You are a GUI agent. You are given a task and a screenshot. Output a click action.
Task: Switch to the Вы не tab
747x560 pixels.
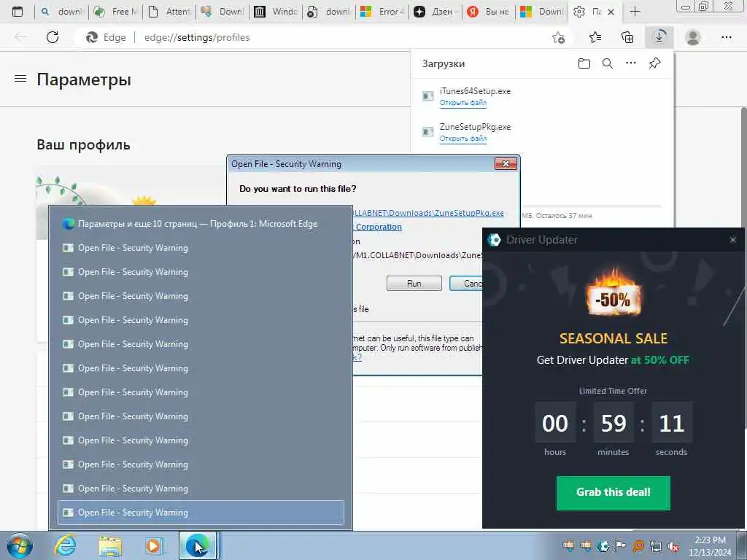pos(489,12)
